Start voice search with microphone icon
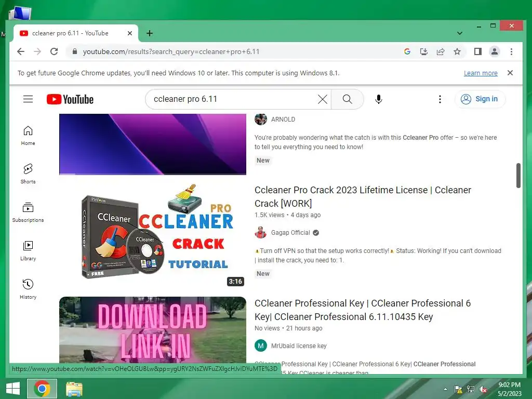This screenshot has width=532, height=399. (x=379, y=99)
